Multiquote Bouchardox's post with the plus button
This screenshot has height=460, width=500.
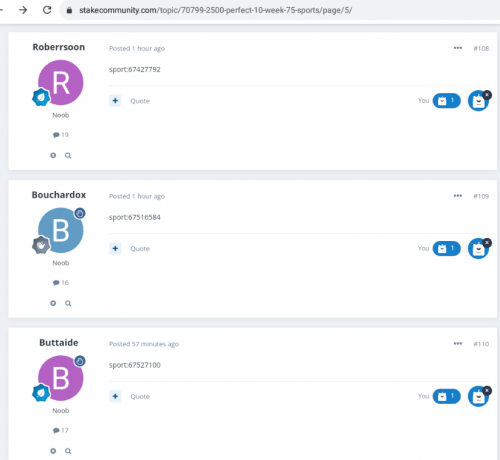pyautogui.click(x=115, y=248)
